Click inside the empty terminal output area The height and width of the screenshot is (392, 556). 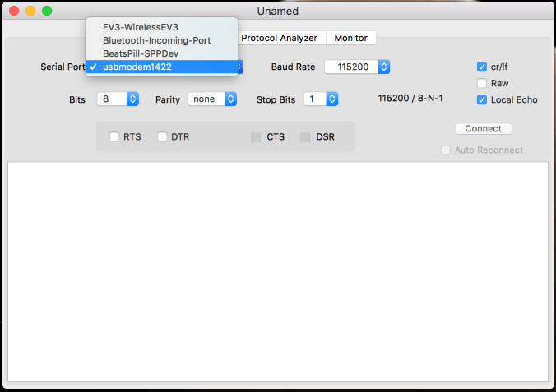(x=278, y=271)
